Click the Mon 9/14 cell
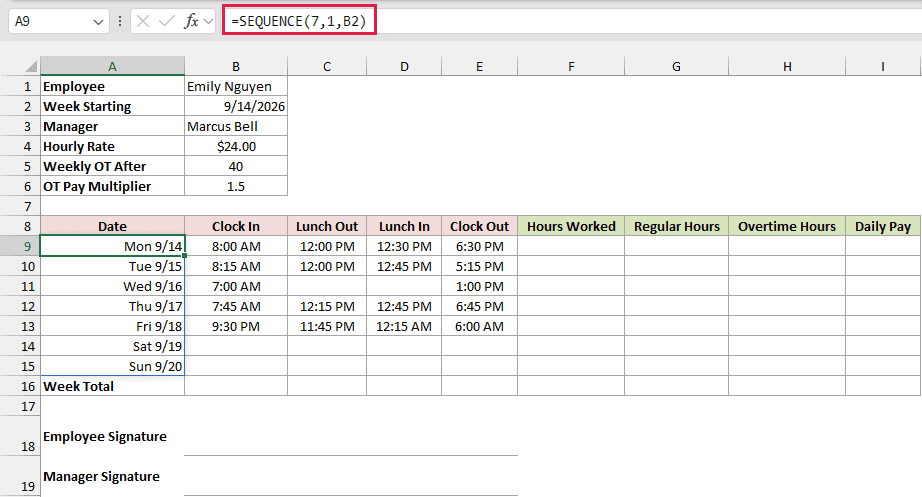The width and height of the screenshot is (922, 497). 112,246
